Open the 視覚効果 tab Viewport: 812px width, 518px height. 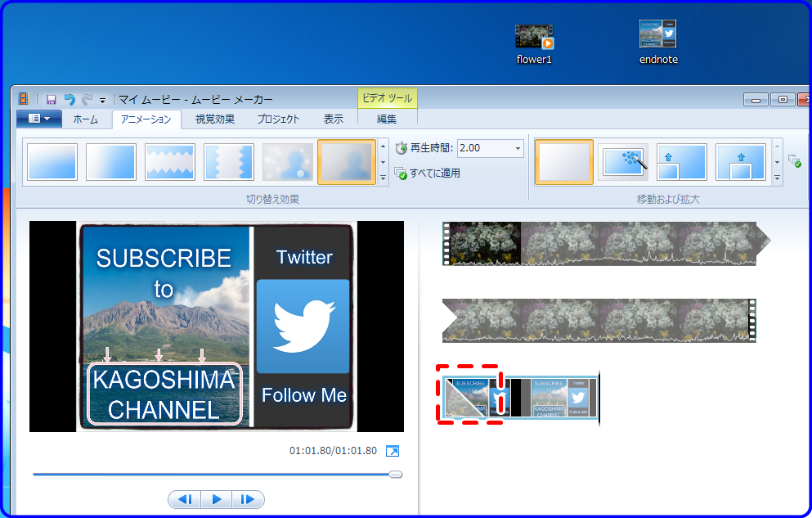coord(215,119)
